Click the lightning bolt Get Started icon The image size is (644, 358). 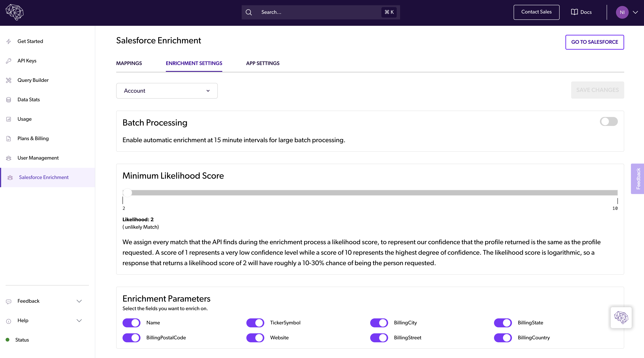pyautogui.click(x=9, y=41)
